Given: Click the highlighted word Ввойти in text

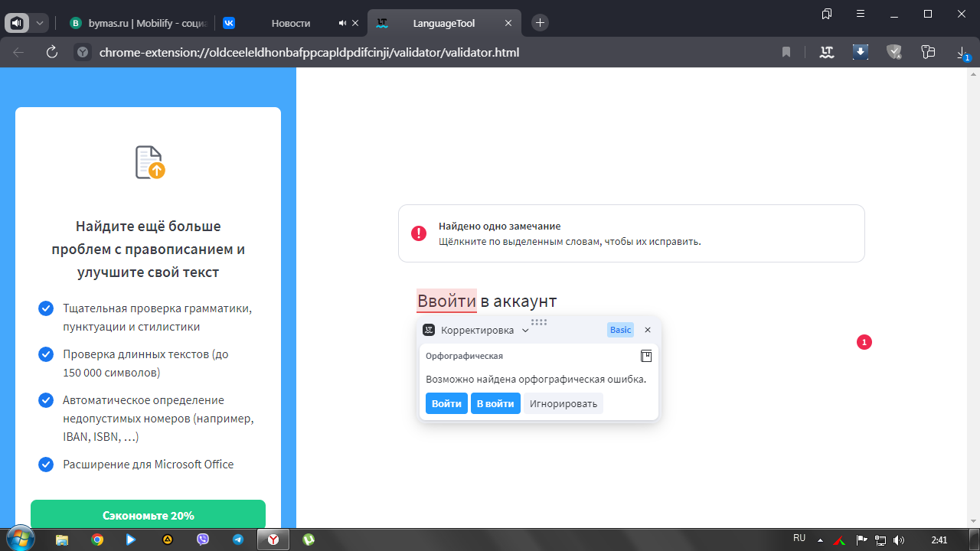Looking at the screenshot, I should [x=446, y=301].
